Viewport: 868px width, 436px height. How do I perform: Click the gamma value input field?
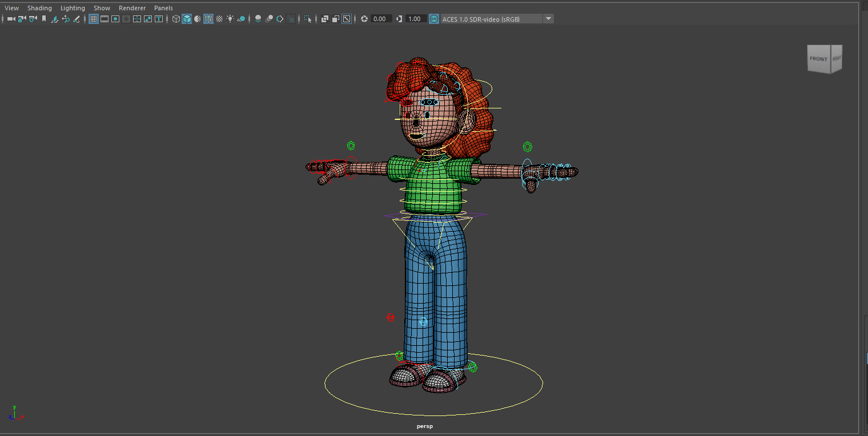(x=415, y=18)
